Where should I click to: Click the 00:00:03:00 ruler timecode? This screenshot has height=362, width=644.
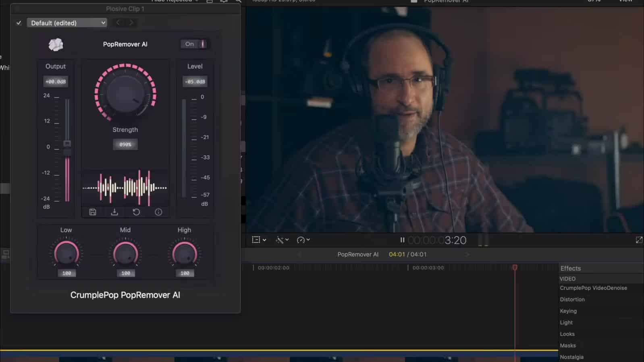click(x=428, y=268)
